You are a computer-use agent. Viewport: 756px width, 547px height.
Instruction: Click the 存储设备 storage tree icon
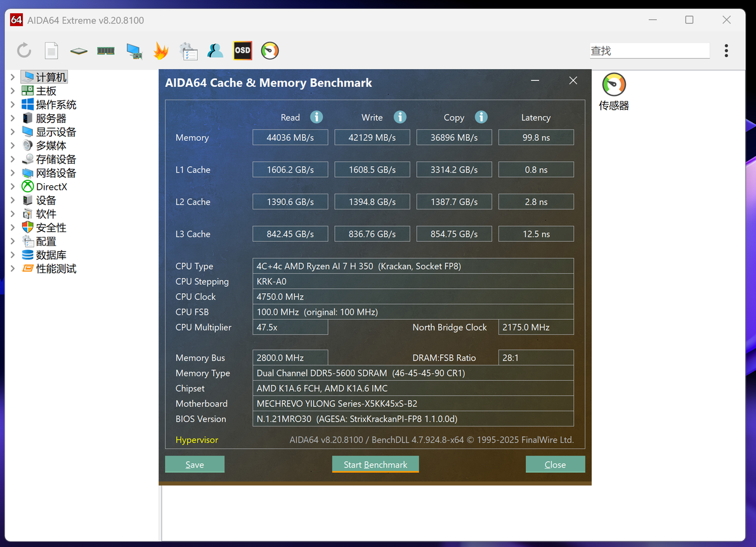tap(27, 159)
